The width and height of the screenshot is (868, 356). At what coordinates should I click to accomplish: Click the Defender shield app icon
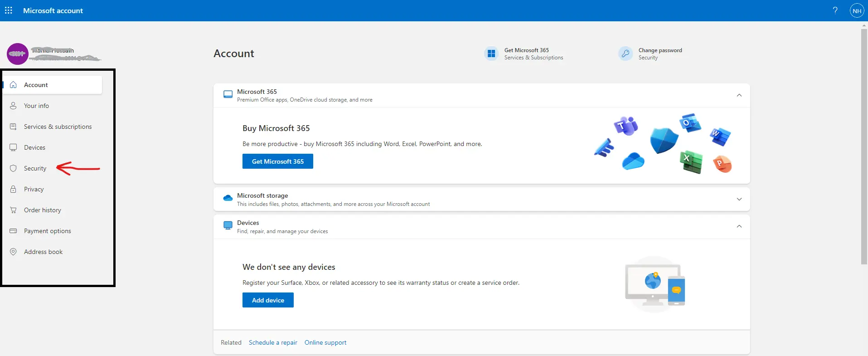pyautogui.click(x=664, y=140)
